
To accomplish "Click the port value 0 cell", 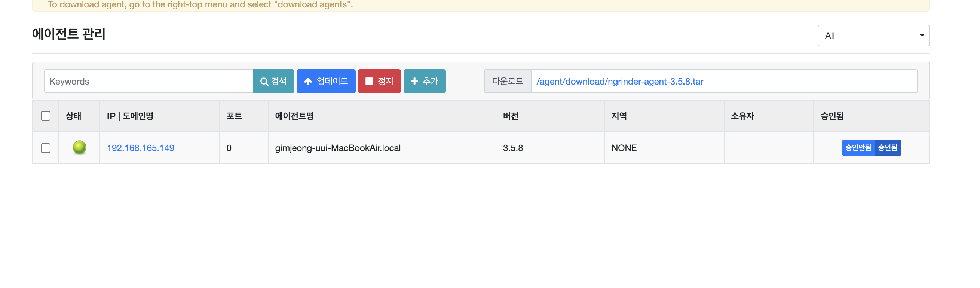I will coord(244,148).
